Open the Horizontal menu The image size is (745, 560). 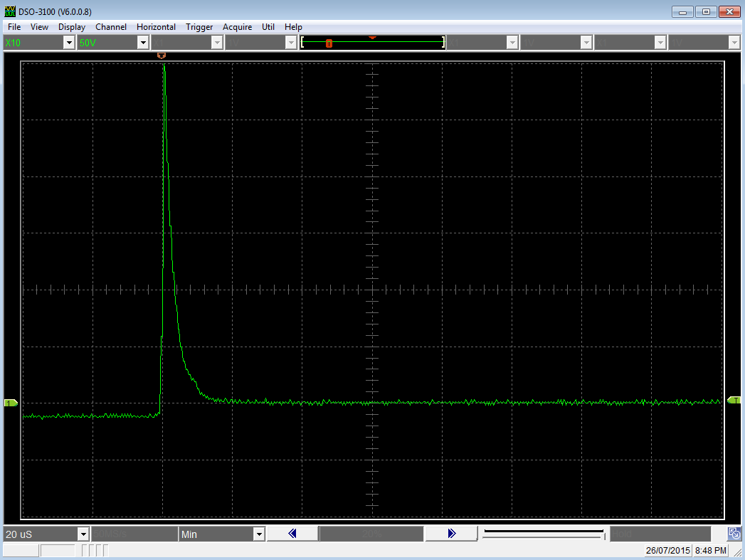coord(156,27)
